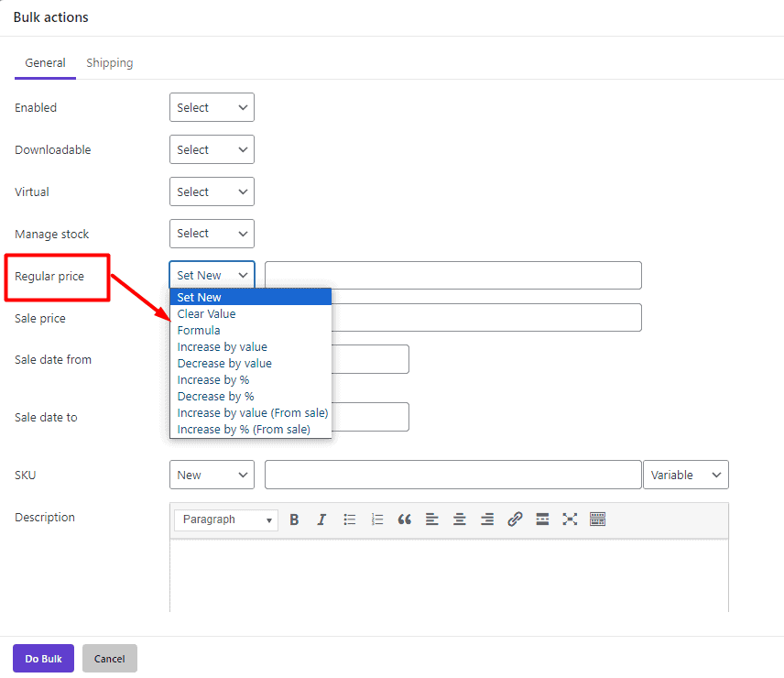
Task: Select Formula from the price options
Action: [x=199, y=330]
